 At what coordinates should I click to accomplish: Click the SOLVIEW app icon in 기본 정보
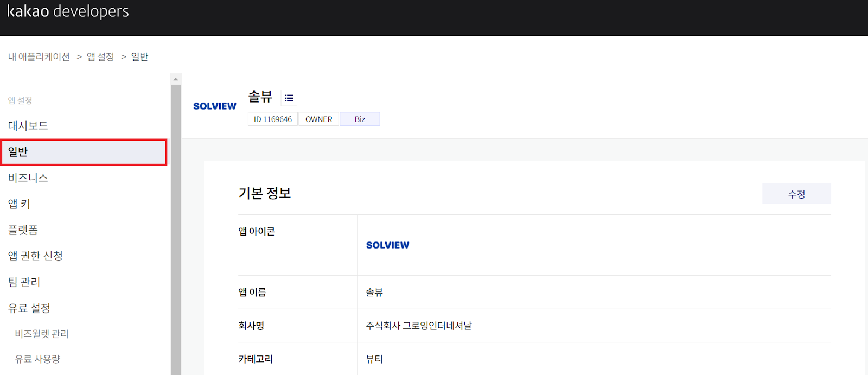[x=388, y=245]
